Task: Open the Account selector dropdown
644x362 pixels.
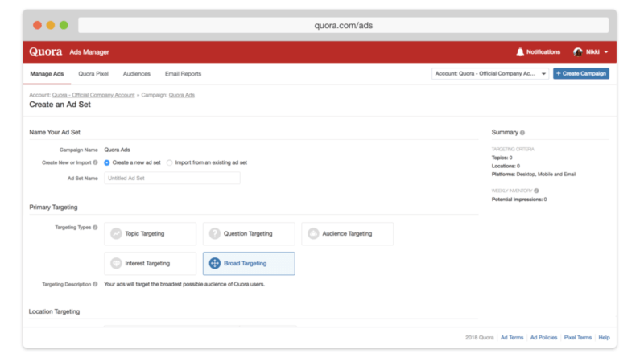Action: tap(490, 73)
